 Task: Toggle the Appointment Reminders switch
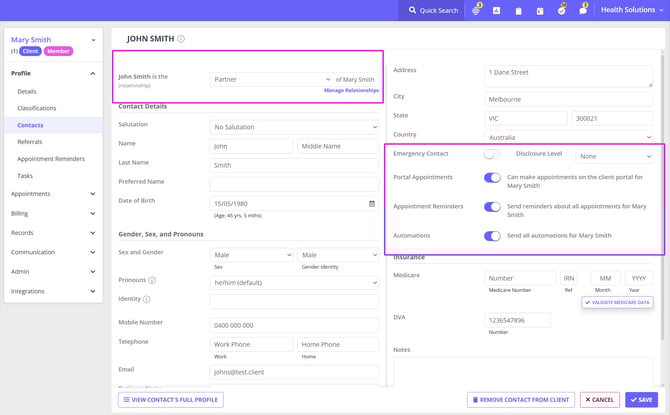tap(491, 207)
